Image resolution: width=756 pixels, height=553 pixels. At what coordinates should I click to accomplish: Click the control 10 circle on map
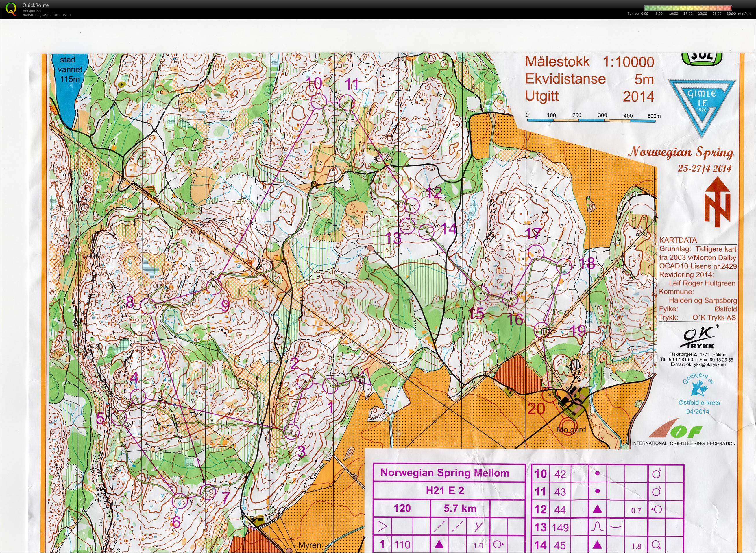coord(318,102)
